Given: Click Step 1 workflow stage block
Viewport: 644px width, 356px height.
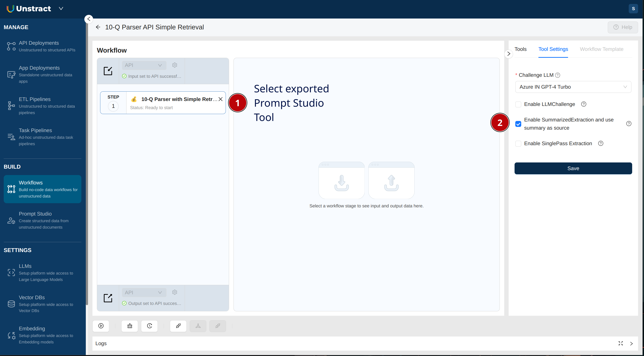Looking at the screenshot, I should pyautogui.click(x=162, y=102).
